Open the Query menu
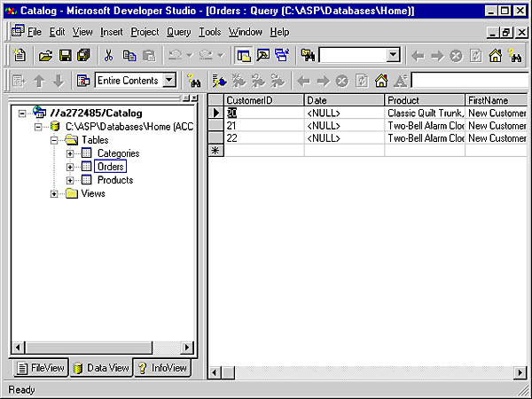Screen dimensions: 532x399 tap(178, 32)
